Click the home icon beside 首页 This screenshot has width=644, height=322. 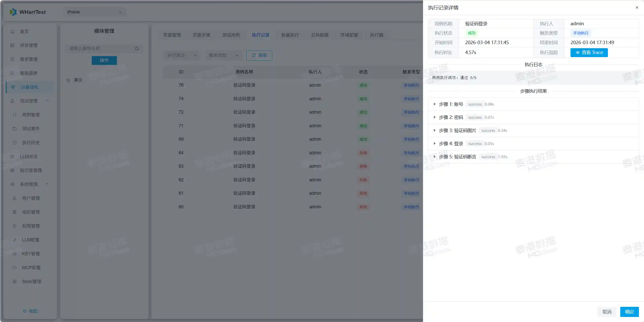click(x=12, y=32)
